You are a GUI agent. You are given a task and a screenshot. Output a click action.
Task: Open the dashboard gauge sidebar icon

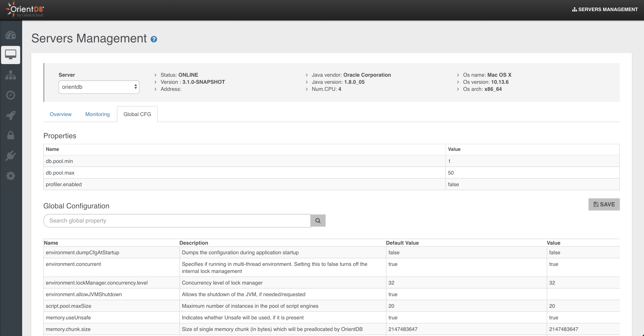tap(11, 35)
